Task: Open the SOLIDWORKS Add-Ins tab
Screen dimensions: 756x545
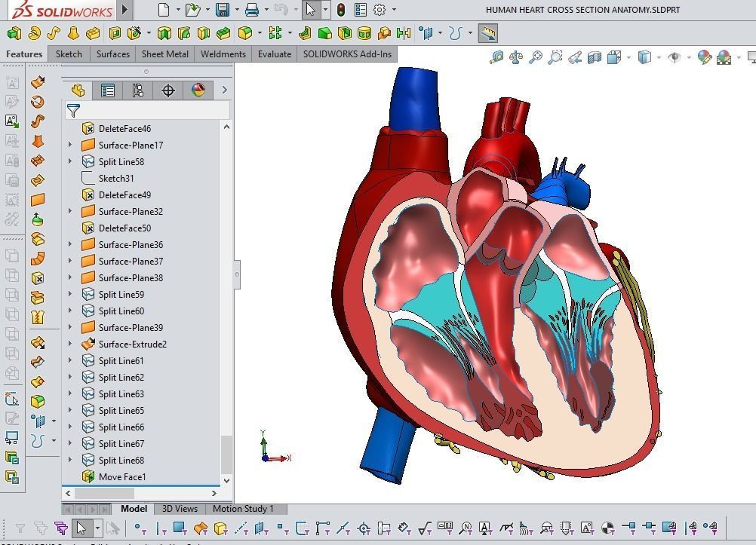Action: tap(347, 54)
